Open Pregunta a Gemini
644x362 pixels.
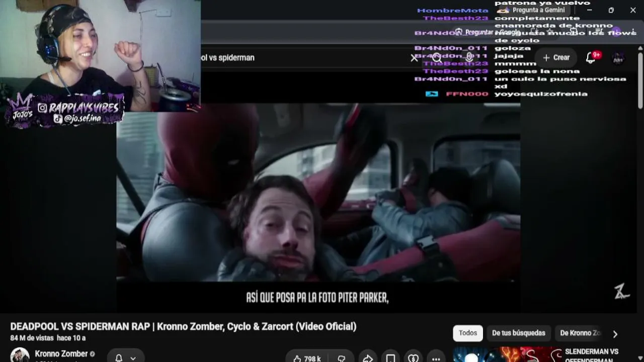click(534, 10)
